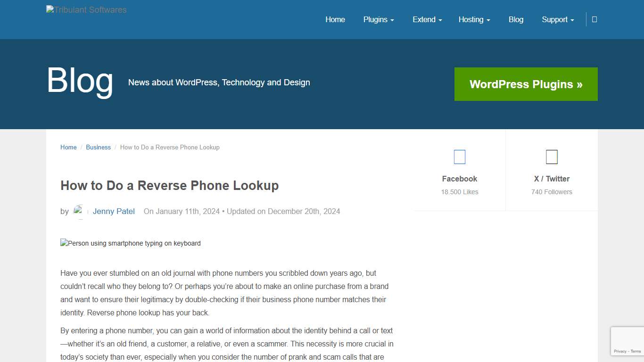Viewport: 644px width, 362px height.
Task: Click the Tribulant Softwares logo
Action: pos(86,9)
